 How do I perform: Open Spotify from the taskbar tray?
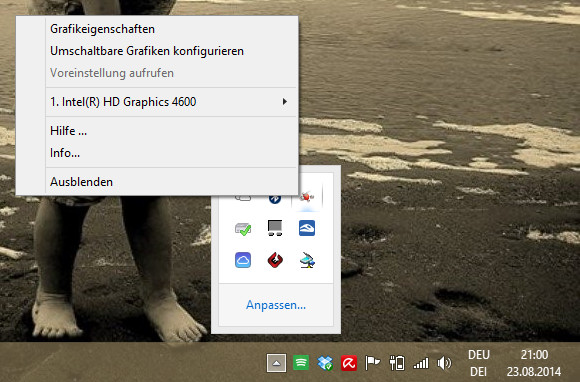(301, 363)
